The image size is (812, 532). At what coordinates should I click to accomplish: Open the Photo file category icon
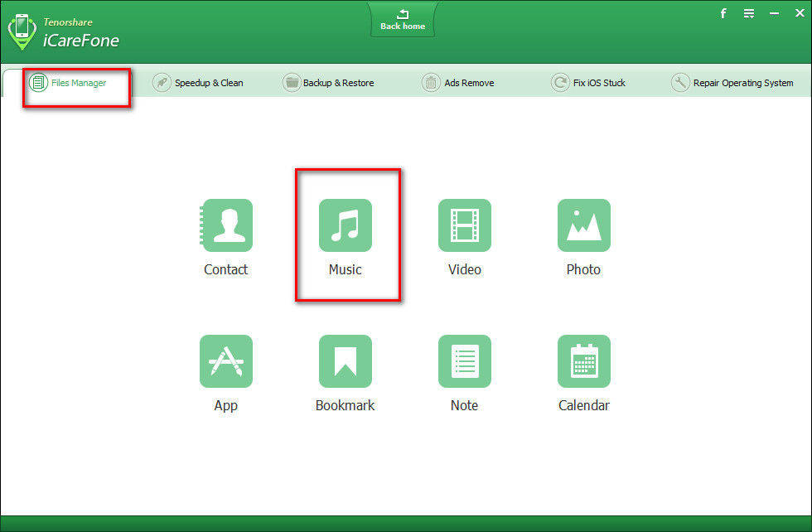coord(583,225)
